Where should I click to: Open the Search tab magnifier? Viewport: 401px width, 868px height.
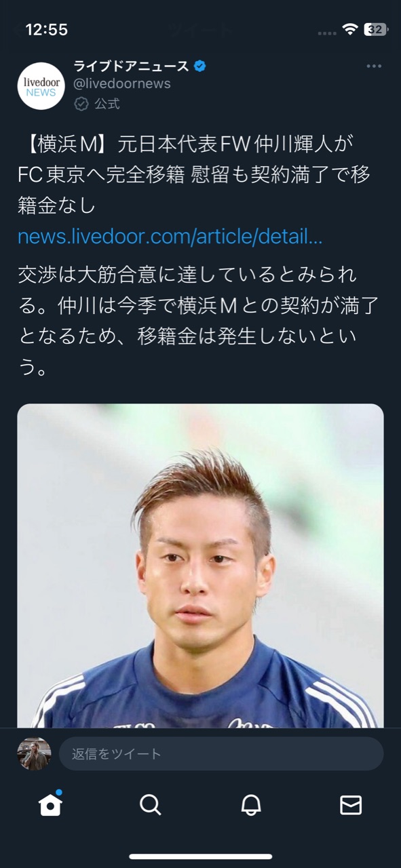click(150, 805)
